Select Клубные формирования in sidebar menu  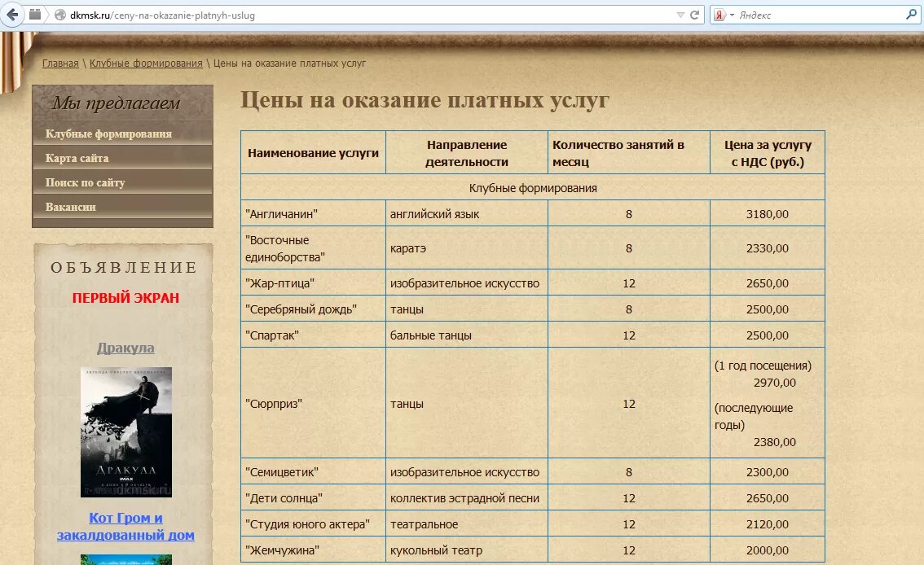[x=122, y=134]
